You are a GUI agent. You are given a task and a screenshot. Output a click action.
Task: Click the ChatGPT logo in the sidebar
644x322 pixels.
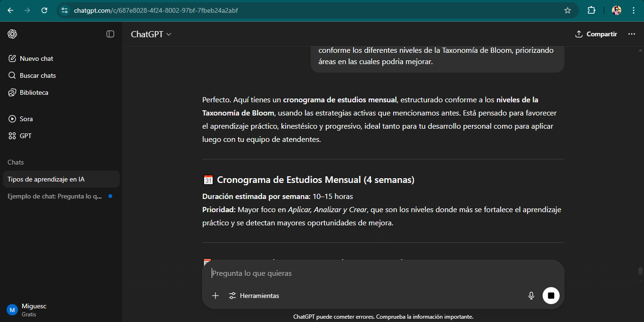point(12,34)
